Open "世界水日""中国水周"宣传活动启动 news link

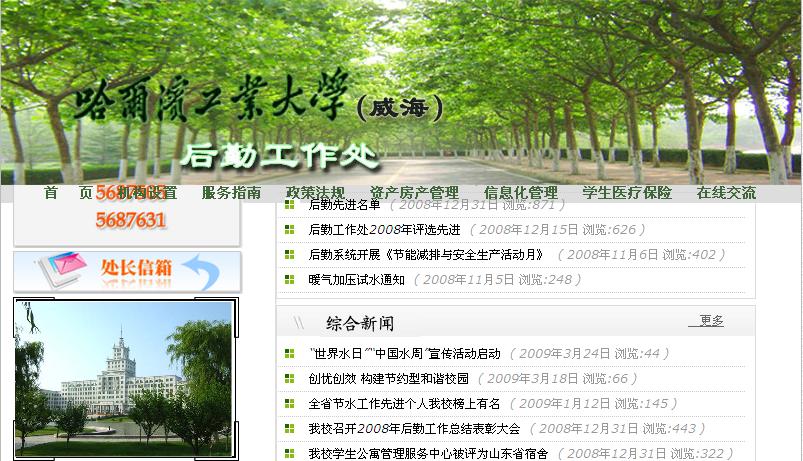pos(405,354)
